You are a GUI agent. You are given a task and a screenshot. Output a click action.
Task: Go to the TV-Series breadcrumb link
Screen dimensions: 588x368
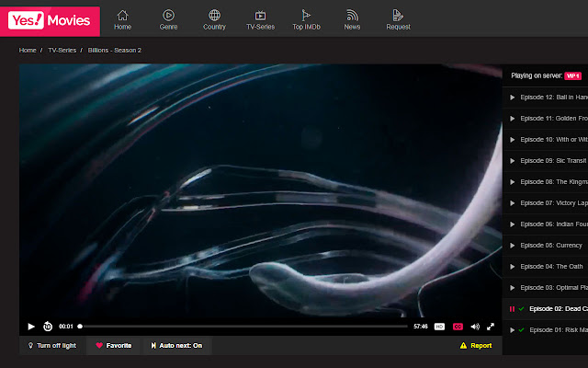[x=62, y=51]
